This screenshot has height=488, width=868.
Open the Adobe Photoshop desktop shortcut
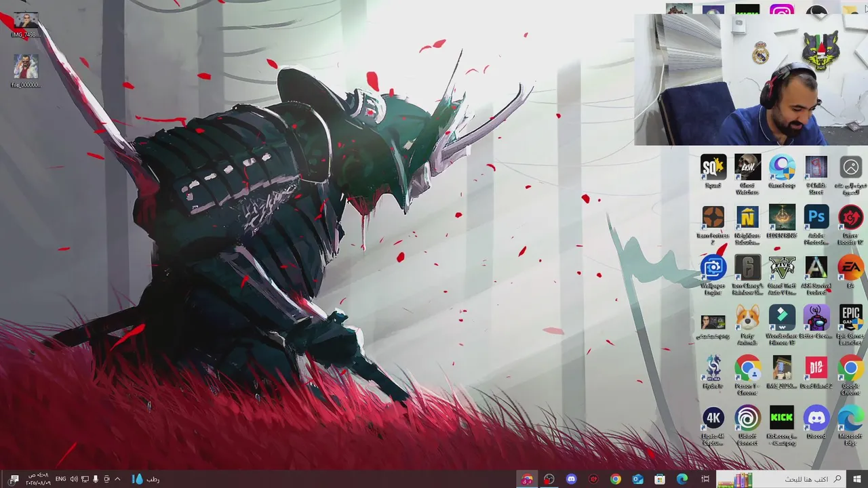pyautogui.click(x=816, y=225)
